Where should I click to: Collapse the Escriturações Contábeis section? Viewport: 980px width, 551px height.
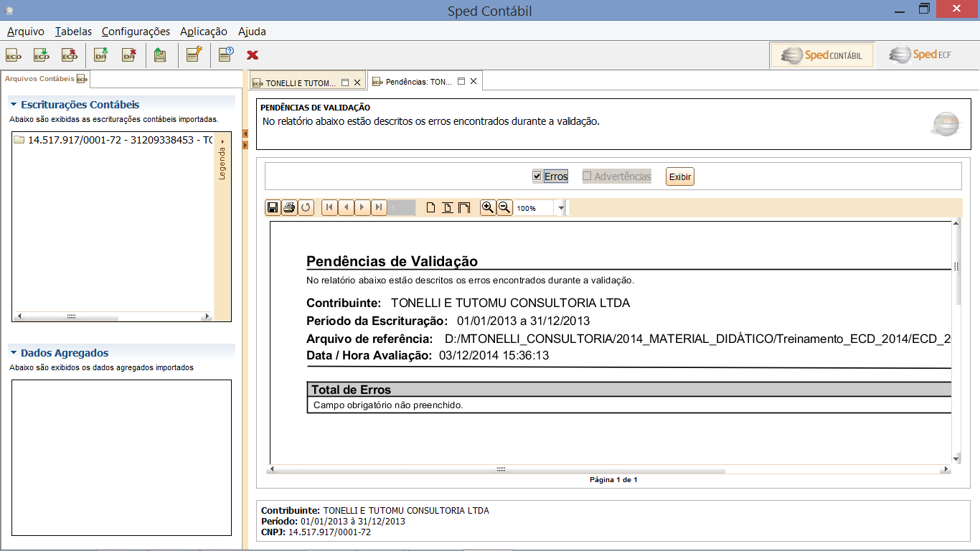click(14, 105)
